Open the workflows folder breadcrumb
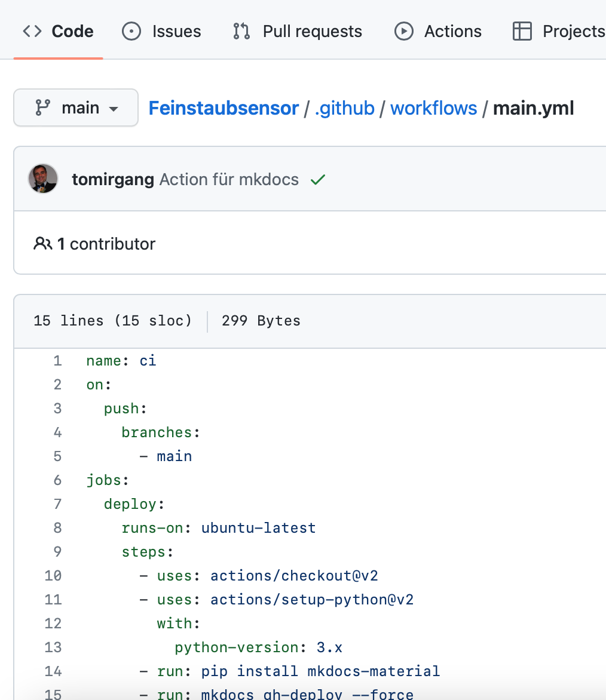 click(x=434, y=108)
